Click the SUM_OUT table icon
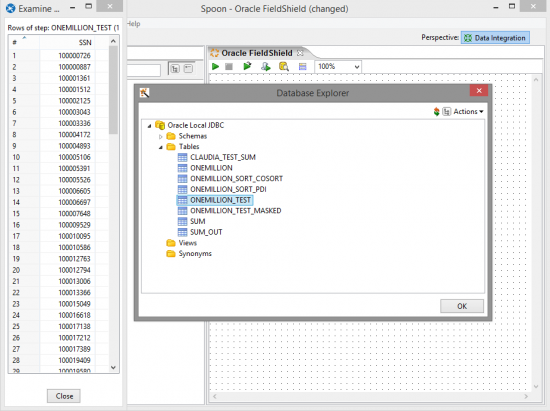 click(x=182, y=232)
